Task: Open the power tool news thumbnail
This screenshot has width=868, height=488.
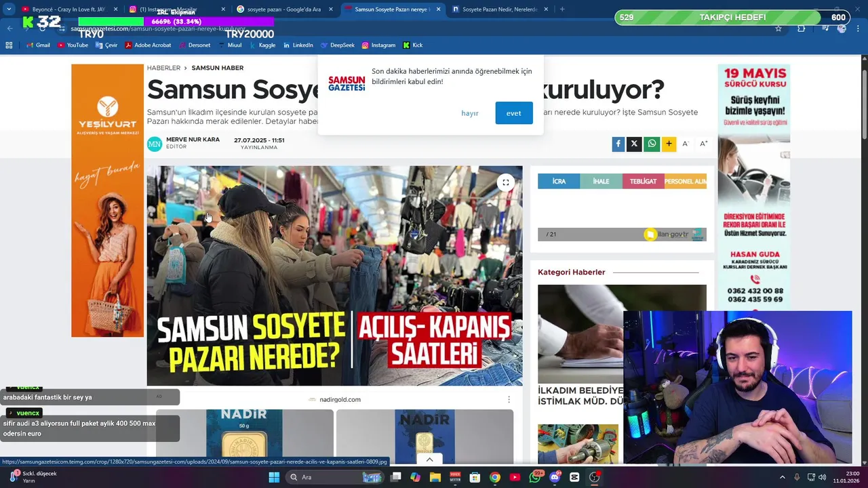Action: click(578, 444)
